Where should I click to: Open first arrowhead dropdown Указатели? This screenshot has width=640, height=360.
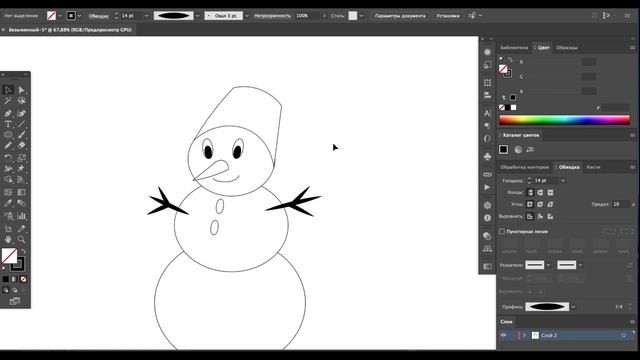tap(548, 265)
